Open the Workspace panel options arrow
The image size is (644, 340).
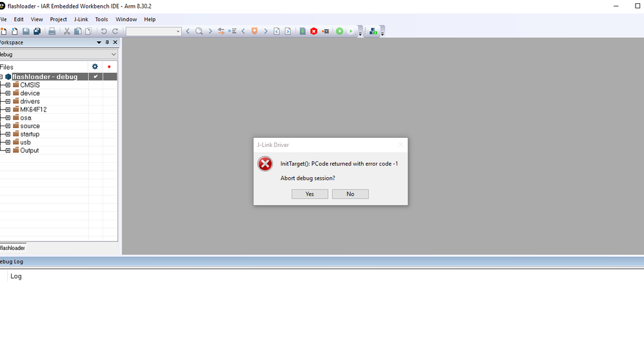(99, 42)
